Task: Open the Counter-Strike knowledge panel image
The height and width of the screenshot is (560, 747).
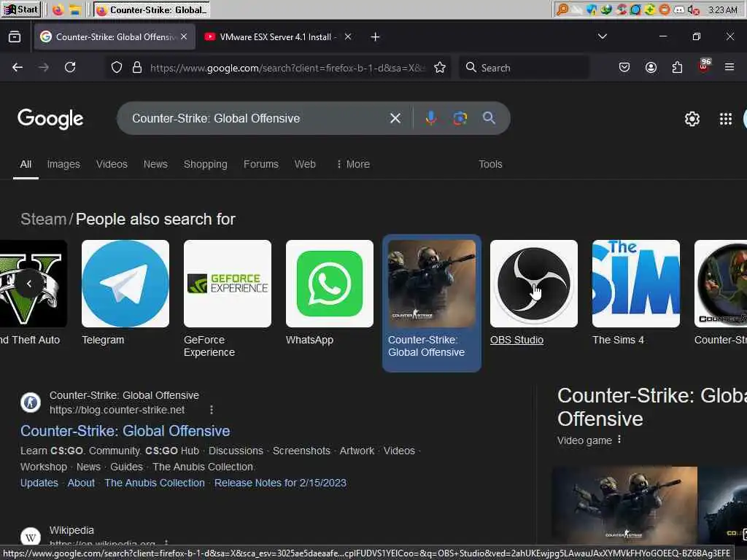Action: tap(624, 505)
